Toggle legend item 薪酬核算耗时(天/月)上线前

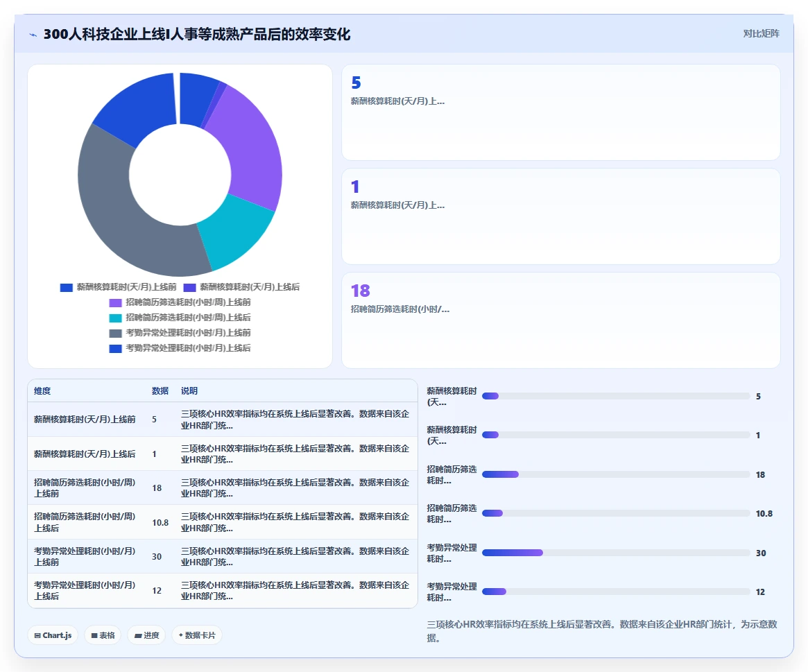pyautogui.click(x=118, y=287)
